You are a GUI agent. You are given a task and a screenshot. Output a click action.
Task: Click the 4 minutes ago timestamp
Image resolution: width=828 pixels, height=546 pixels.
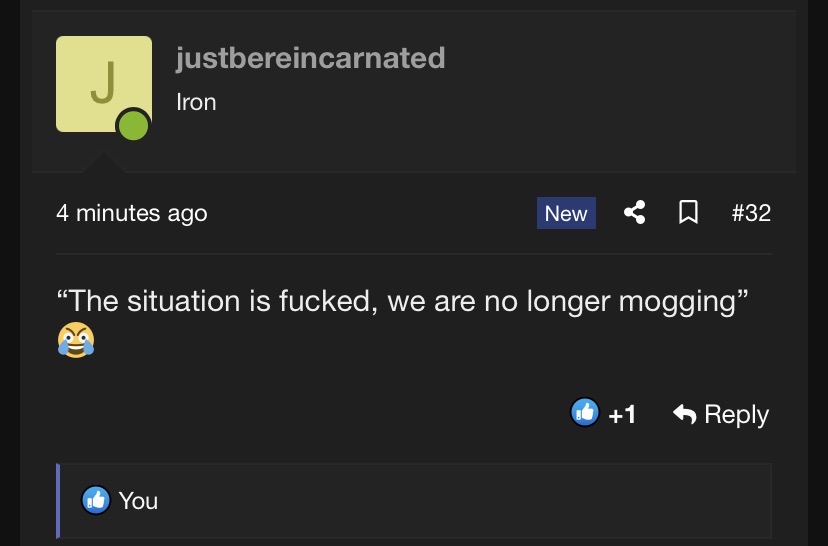132,213
